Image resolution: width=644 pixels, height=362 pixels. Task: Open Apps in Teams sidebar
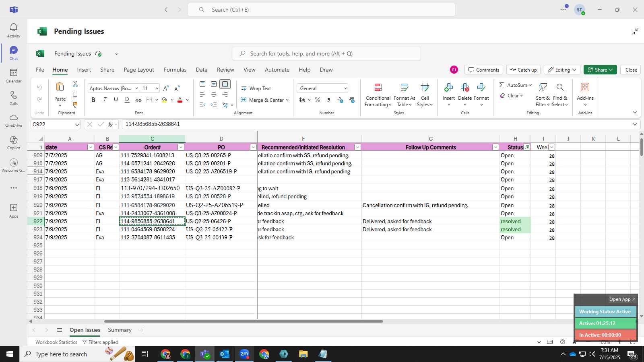(13, 211)
